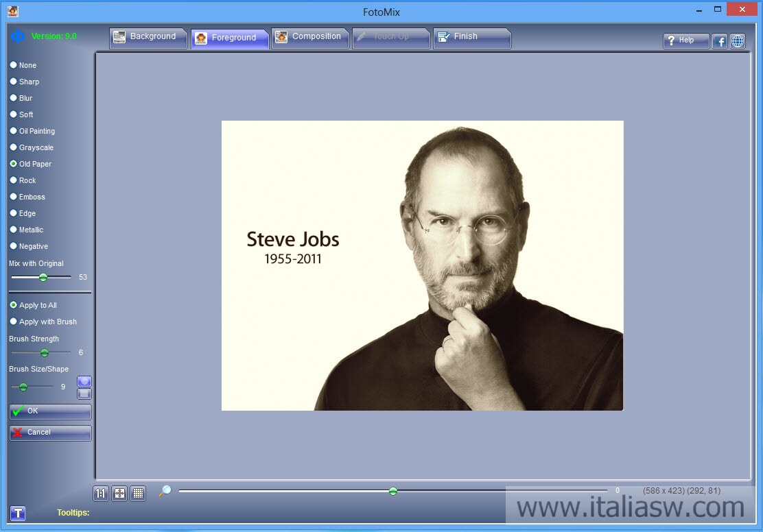Click the Steve Jobs photo preview

coord(423,265)
